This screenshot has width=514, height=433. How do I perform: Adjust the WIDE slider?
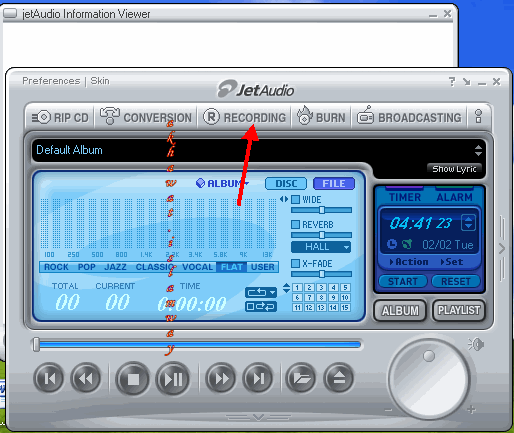[321, 210]
